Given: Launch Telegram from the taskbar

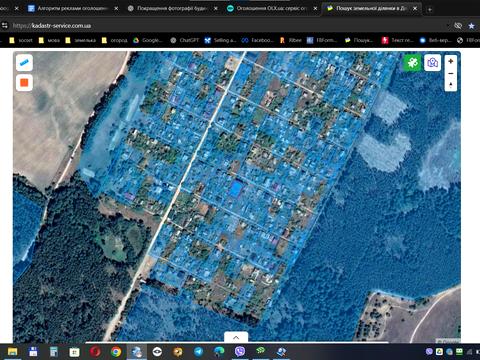Looking at the screenshot, I should (199, 352).
